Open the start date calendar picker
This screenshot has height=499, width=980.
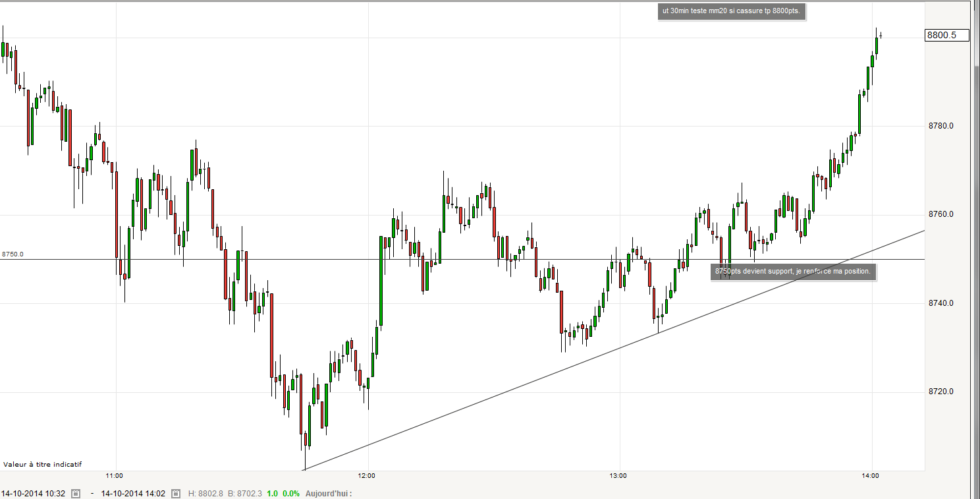(76, 493)
